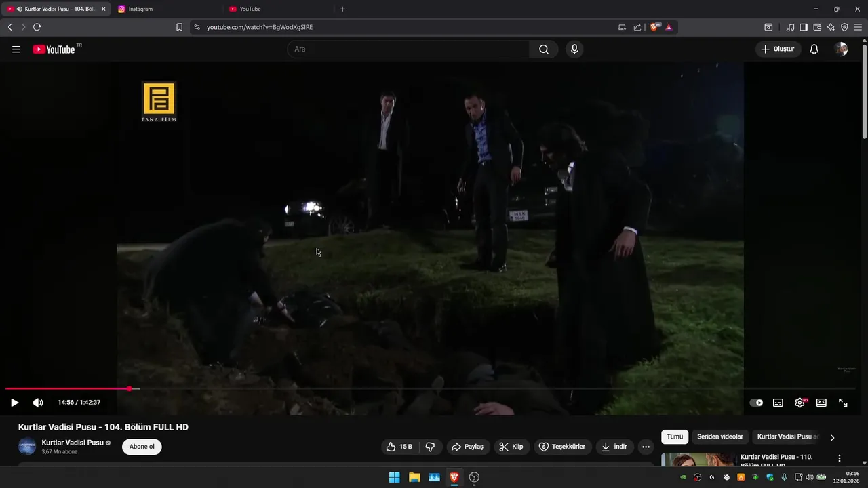Click the search magnifier button
The image size is (868, 488).
(544, 49)
